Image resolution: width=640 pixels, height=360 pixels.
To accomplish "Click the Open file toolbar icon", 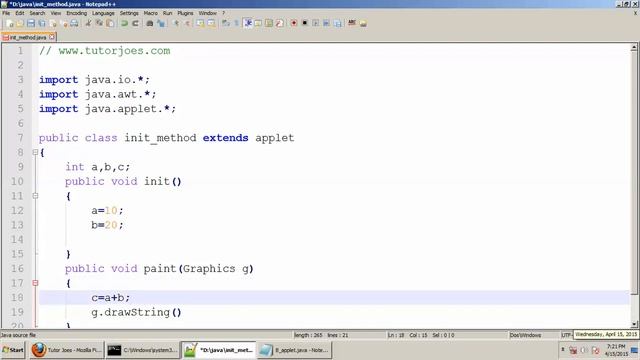I will 20,23.
